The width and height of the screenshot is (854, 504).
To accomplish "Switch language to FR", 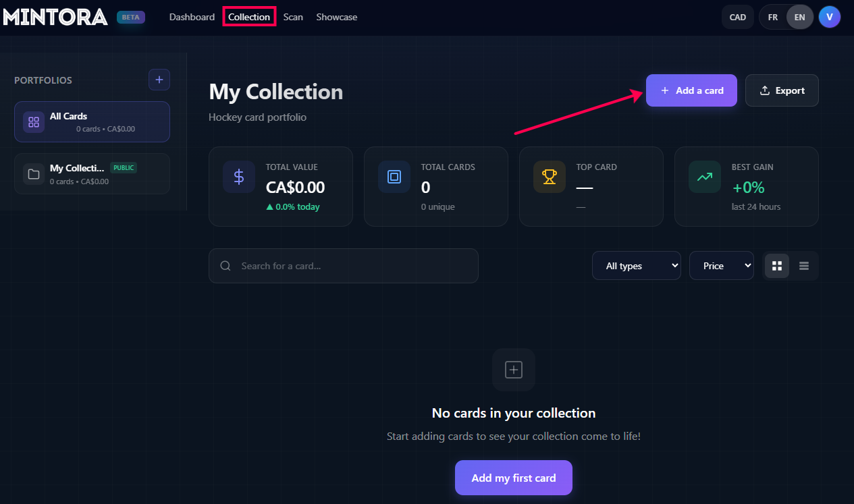I will point(773,17).
